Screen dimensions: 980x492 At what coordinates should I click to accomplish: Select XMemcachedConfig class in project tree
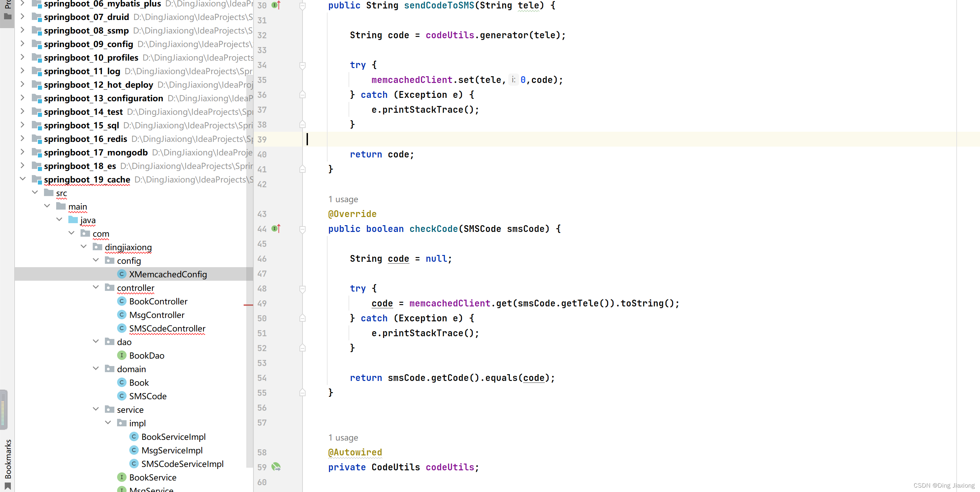tap(168, 274)
